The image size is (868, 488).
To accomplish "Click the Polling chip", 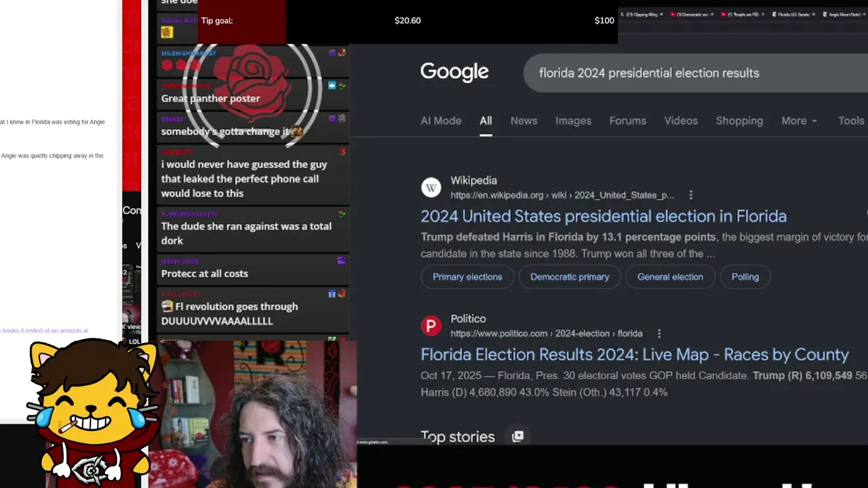I will pyautogui.click(x=745, y=277).
